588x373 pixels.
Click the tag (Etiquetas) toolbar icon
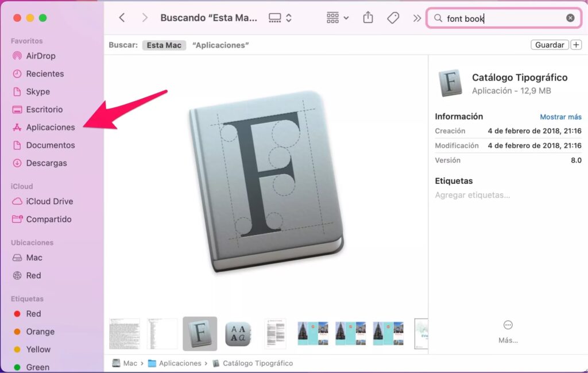pos(393,18)
